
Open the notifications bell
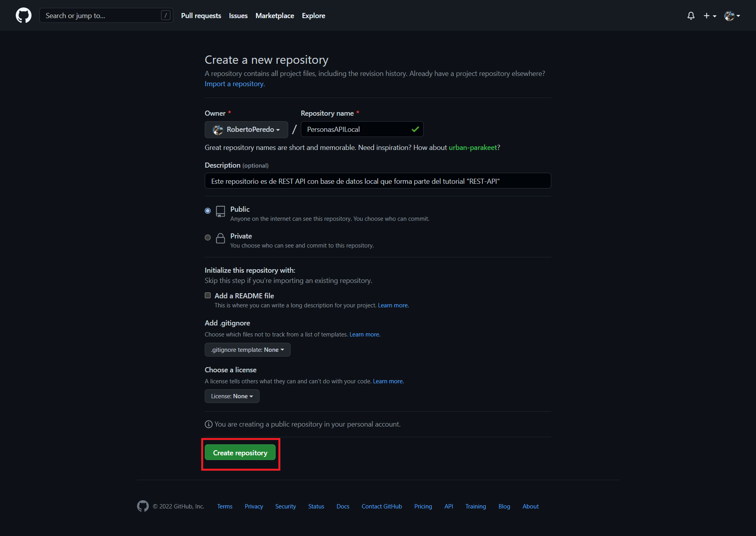click(691, 16)
